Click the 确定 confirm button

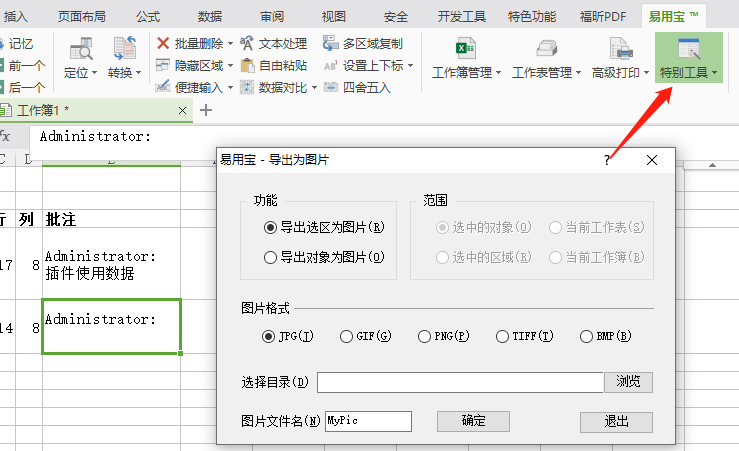coord(473,421)
